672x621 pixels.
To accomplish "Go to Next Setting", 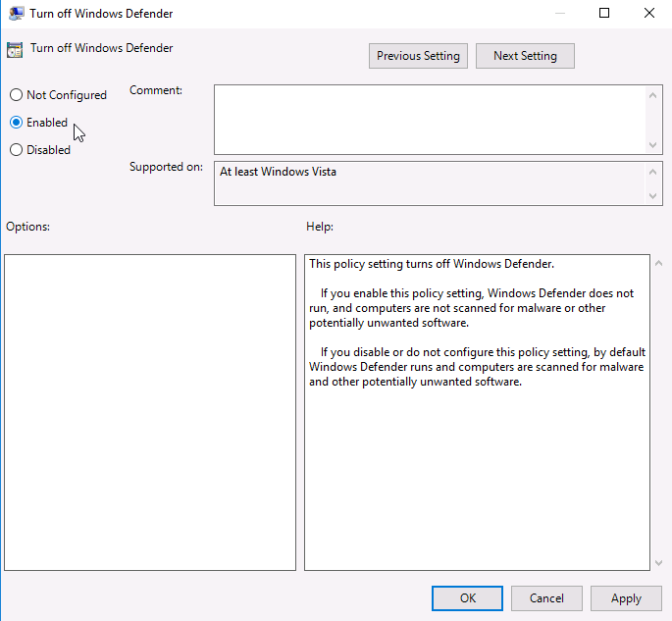I will [x=525, y=56].
